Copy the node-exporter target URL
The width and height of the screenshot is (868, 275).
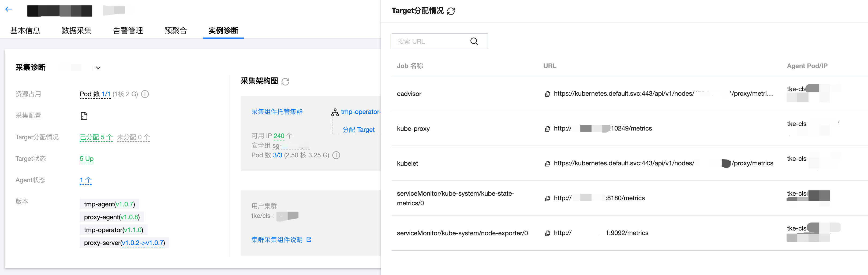tap(548, 233)
